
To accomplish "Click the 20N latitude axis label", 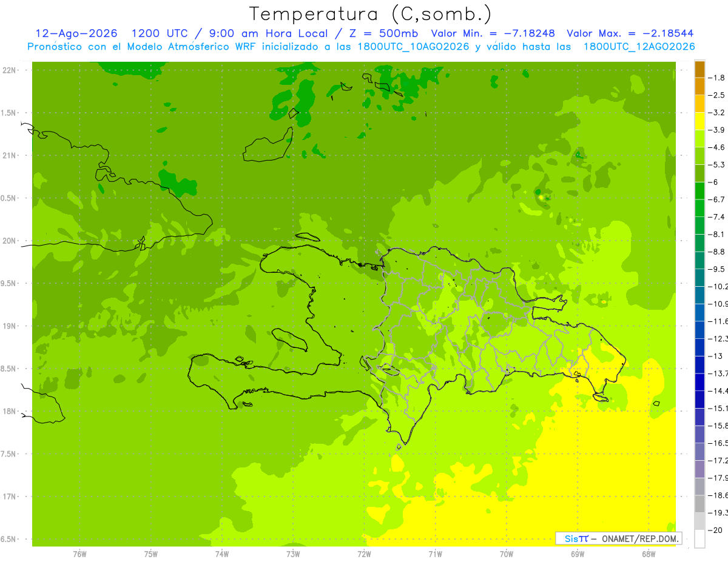I will click(10, 241).
